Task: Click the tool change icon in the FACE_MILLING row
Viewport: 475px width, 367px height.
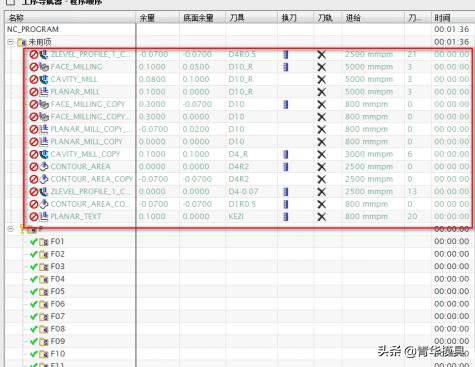Action: [286, 67]
